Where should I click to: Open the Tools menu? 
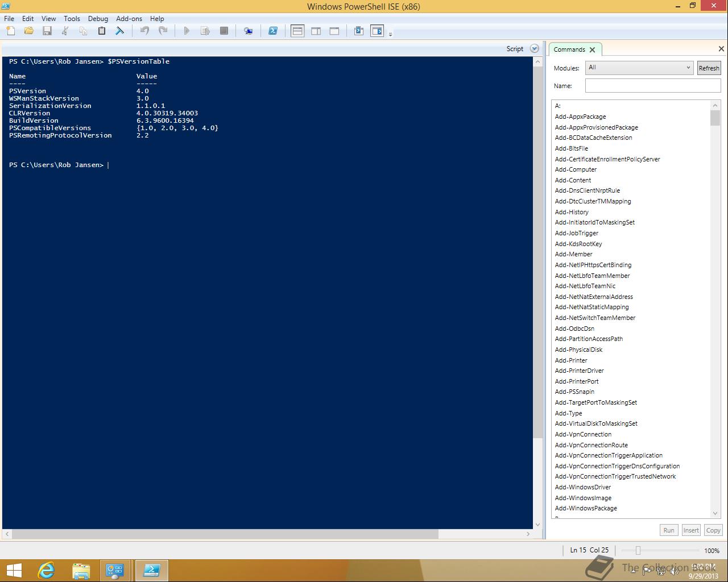click(x=72, y=18)
